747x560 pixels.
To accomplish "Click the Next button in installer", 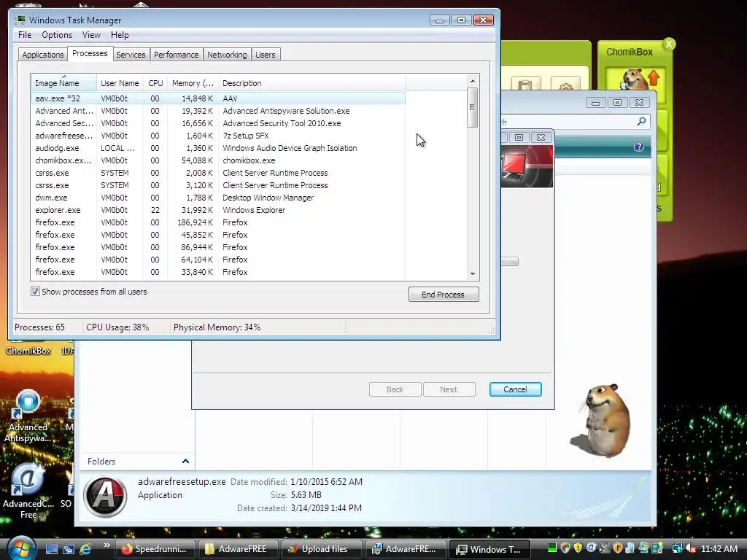I will point(449,389).
